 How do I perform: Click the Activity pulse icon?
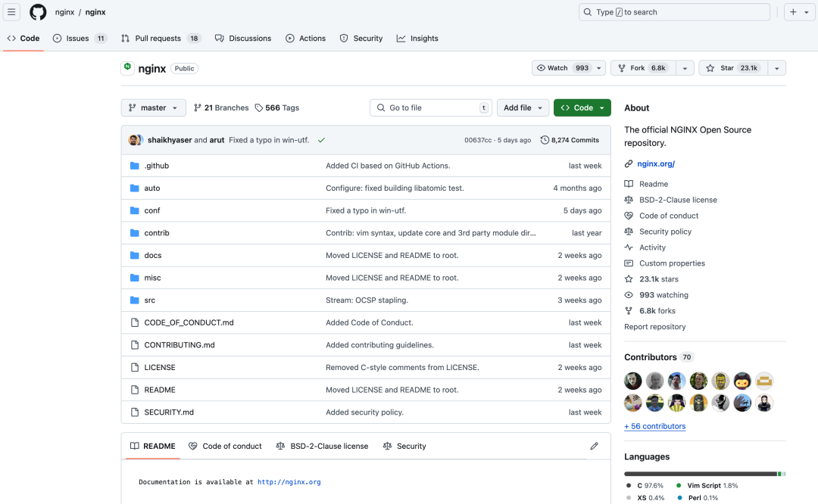click(x=629, y=247)
